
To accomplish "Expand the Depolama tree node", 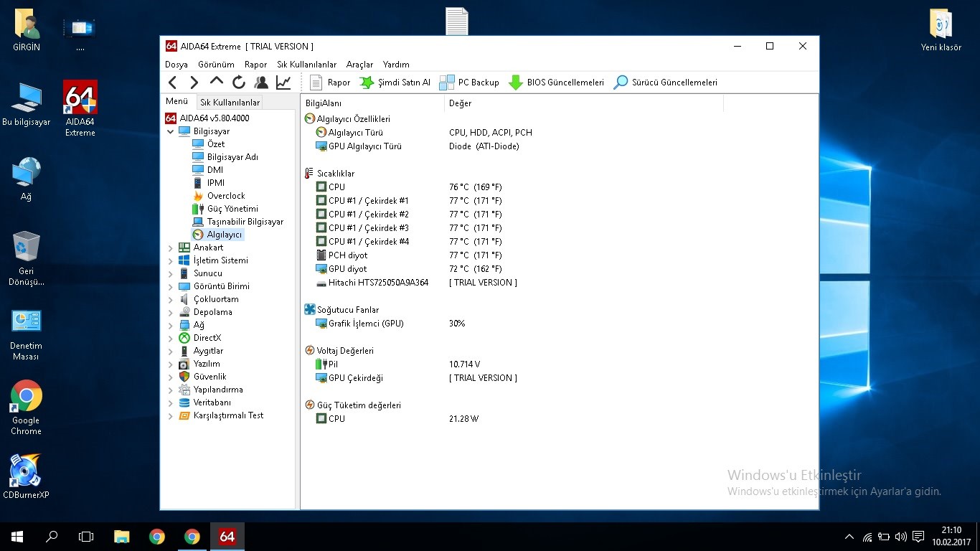I will click(170, 312).
